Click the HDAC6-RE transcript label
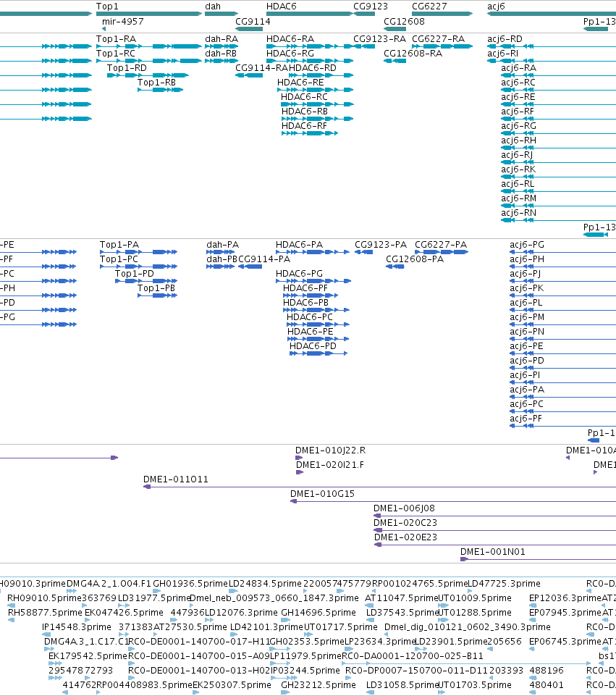The height and width of the screenshot is (696, 616). tap(300, 83)
